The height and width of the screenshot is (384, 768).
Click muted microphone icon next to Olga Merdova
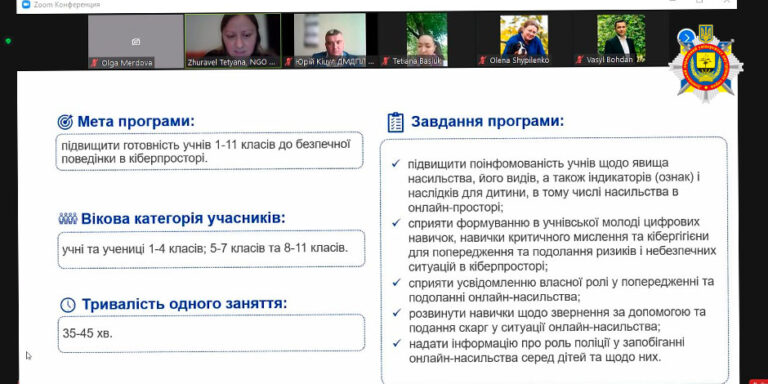(95, 63)
